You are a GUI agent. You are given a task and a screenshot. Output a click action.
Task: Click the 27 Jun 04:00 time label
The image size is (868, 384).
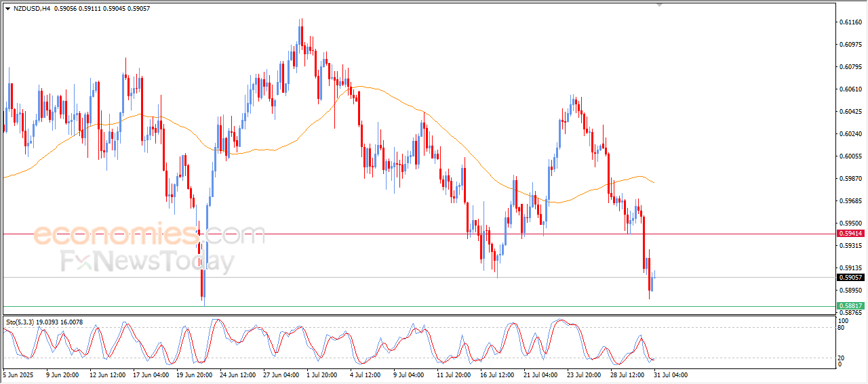281,375
